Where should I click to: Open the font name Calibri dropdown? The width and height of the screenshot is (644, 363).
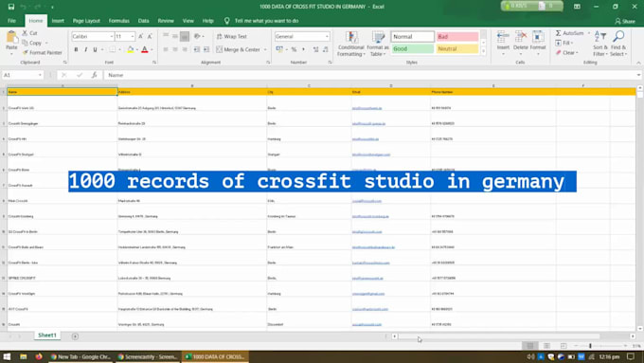[112, 37]
